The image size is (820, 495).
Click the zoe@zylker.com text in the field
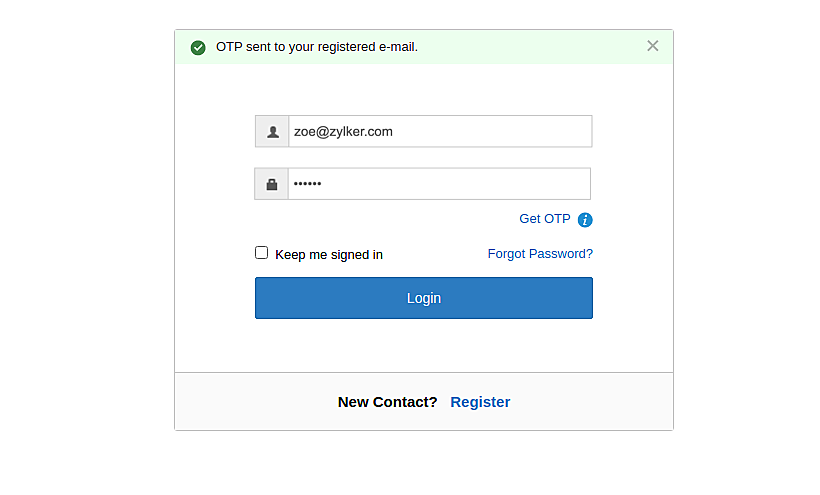point(343,131)
